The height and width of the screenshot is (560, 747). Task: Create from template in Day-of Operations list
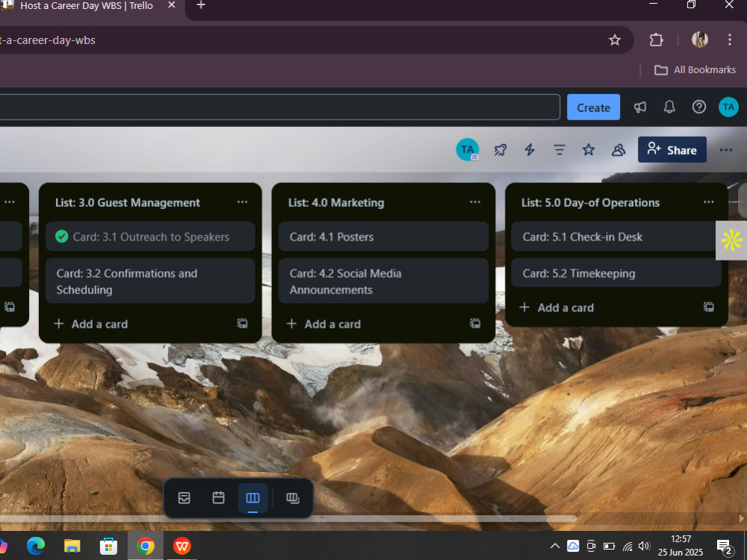click(x=709, y=307)
